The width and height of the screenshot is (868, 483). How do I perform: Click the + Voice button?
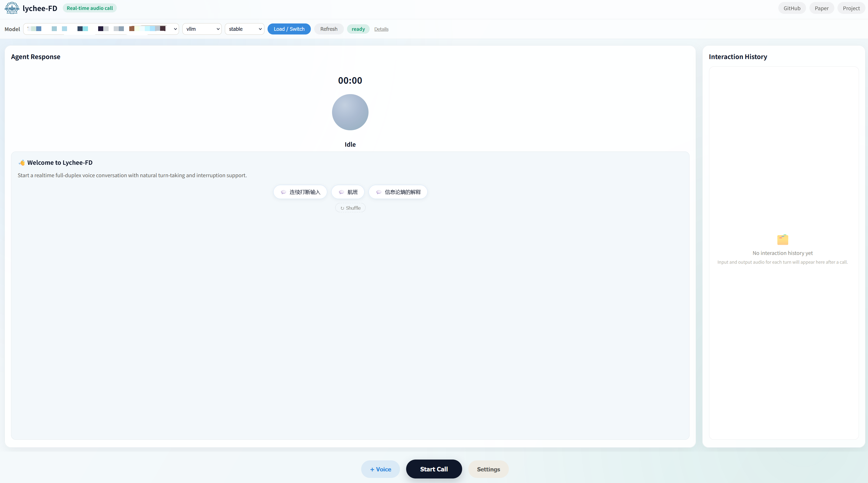380,469
